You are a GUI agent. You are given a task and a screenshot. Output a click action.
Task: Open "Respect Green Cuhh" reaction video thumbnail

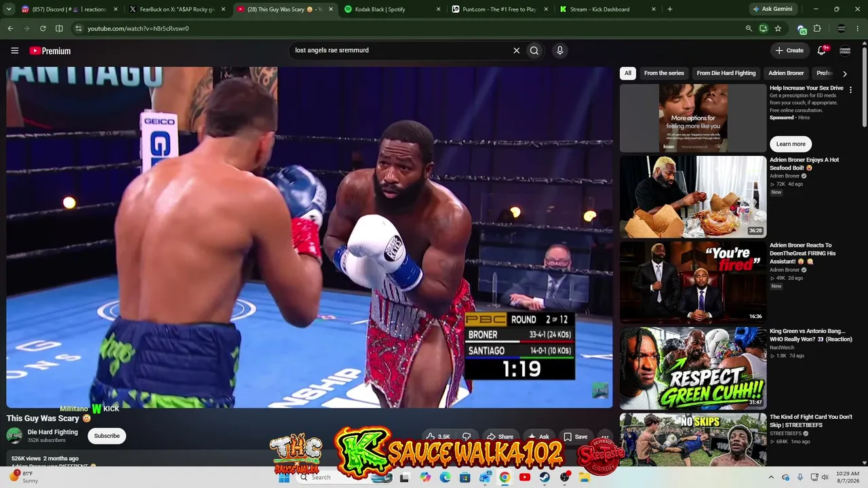point(693,368)
